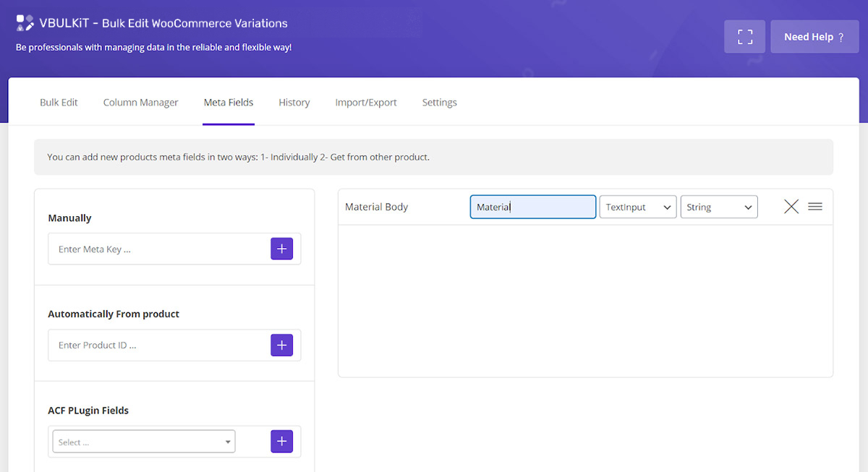Select the Meta Fields tab

[229, 103]
